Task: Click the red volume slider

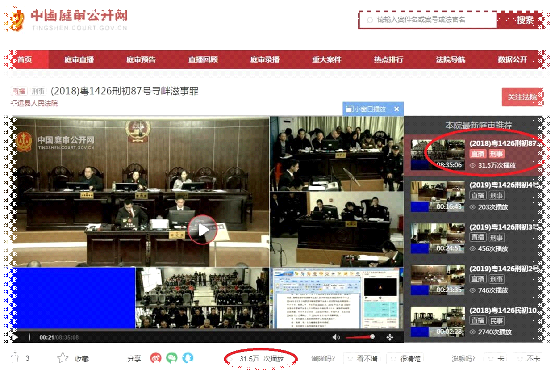Action: 360,337
